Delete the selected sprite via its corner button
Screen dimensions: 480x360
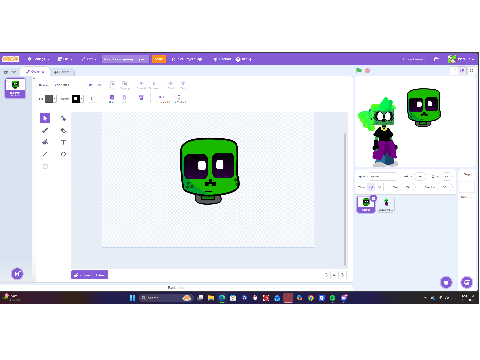tap(373, 198)
